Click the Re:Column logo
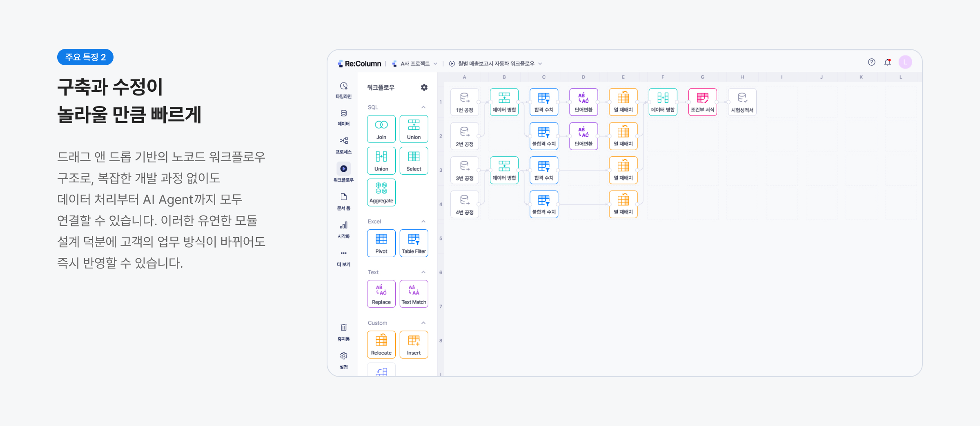Viewport: 980px width, 426px height. (x=359, y=64)
